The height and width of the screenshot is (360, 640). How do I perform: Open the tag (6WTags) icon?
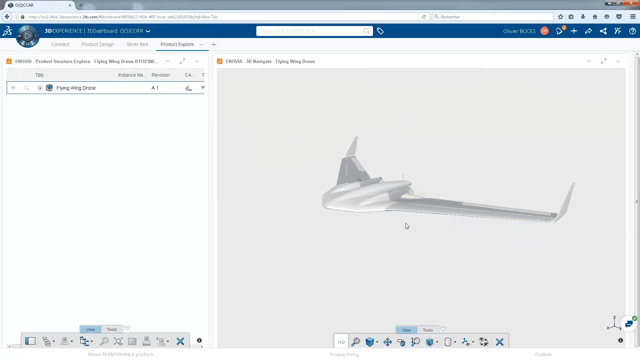(x=380, y=31)
